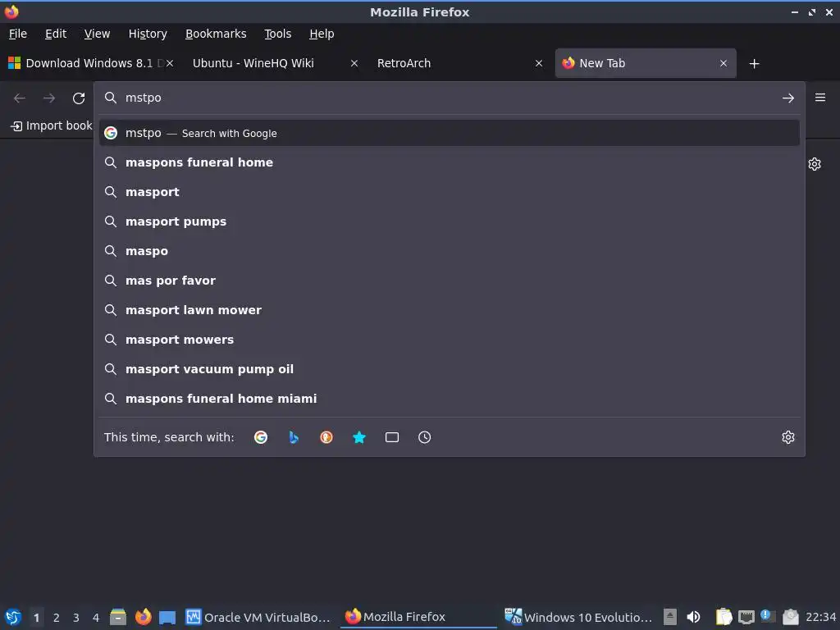840x630 pixels.
Task: Open the Tools menu
Action: tap(277, 34)
